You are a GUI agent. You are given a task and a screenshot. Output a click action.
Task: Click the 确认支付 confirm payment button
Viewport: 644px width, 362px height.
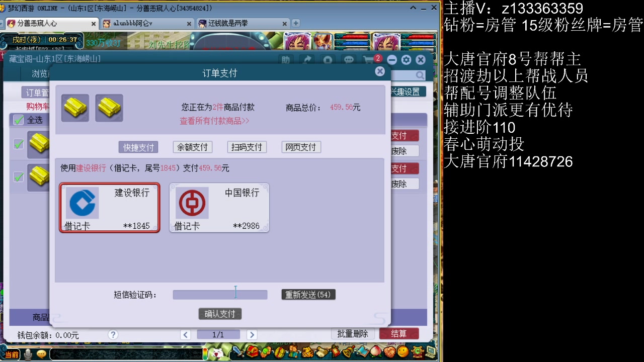(219, 313)
